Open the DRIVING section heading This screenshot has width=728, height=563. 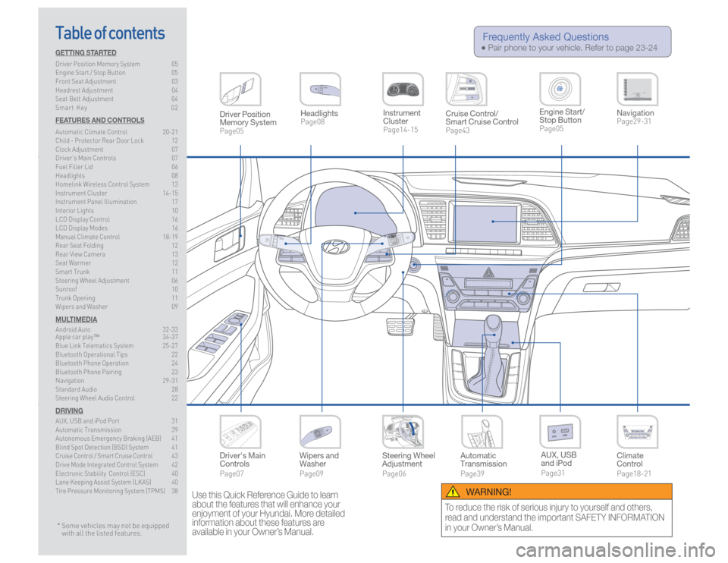[x=69, y=410]
